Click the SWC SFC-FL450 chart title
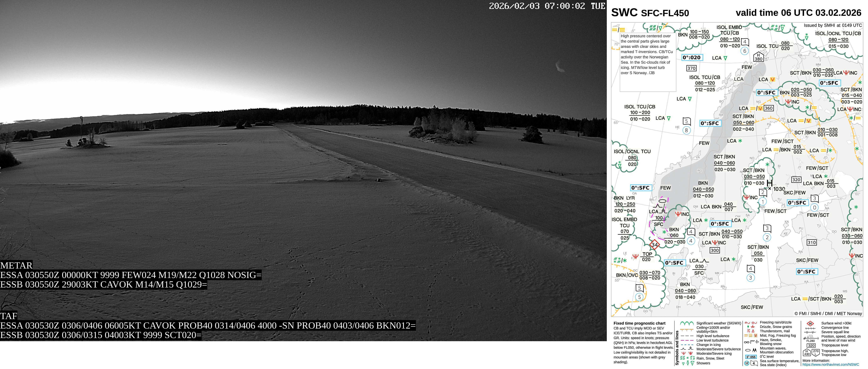The width and height of the screenshot is (868, 369). pyautogui.click(x=650, y=13)
